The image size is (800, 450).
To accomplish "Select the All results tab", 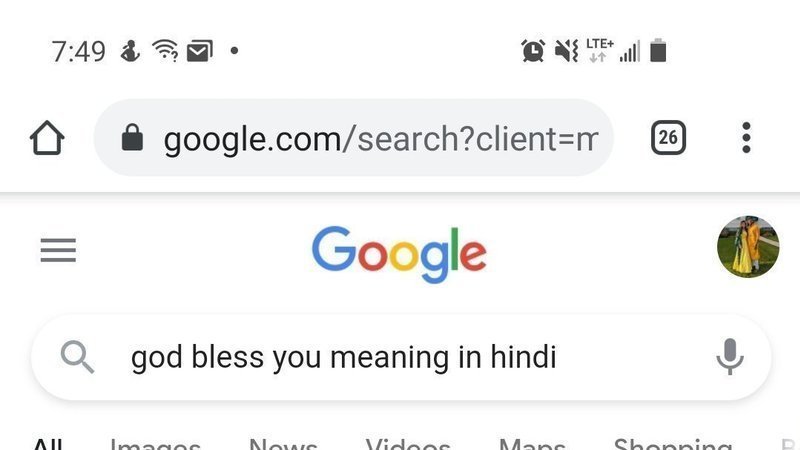I will (x=47, y=444).
